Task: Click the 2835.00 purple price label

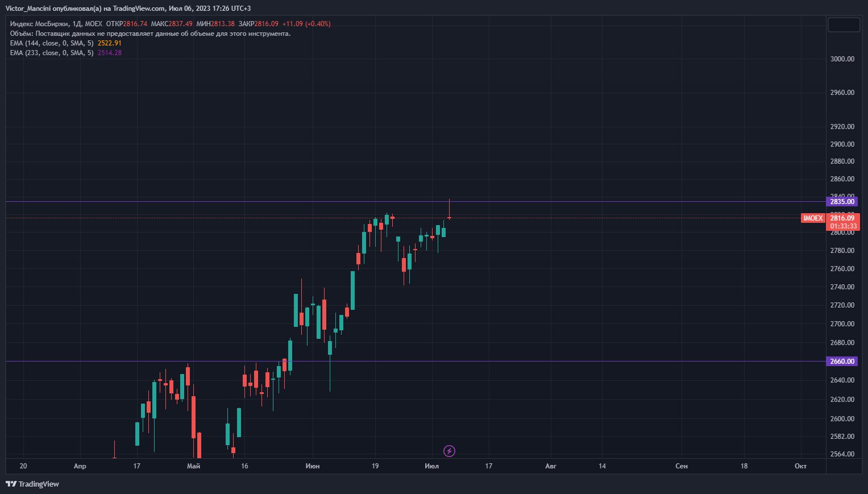Action: click(x=842, y=202)
